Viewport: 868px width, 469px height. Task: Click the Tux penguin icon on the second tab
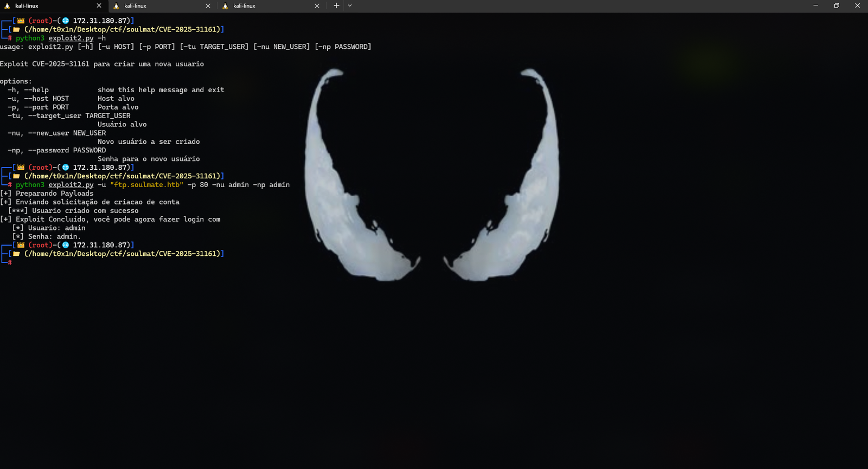116,6
